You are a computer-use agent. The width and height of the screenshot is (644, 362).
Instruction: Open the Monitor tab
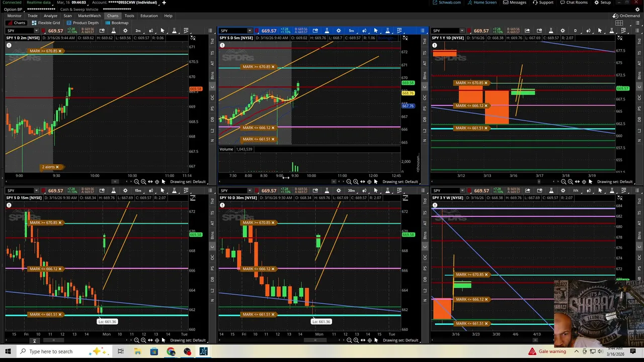(14, 16)
